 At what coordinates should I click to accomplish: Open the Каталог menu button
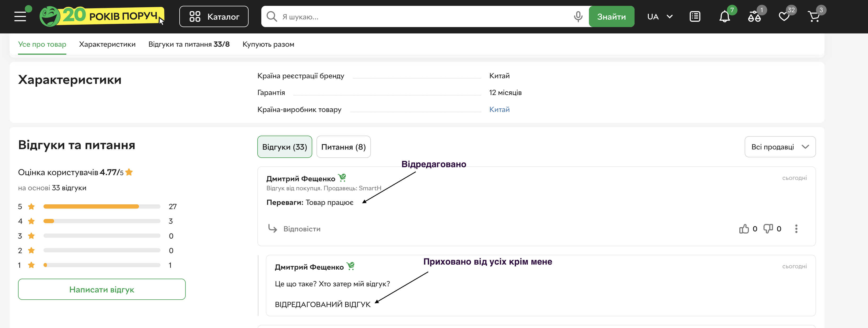(214, 16)
